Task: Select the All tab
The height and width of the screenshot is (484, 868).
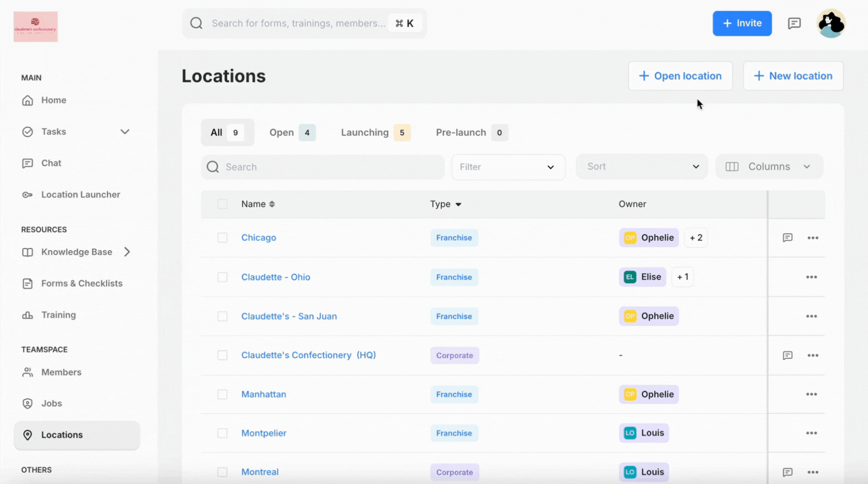Action: (227, 132)
